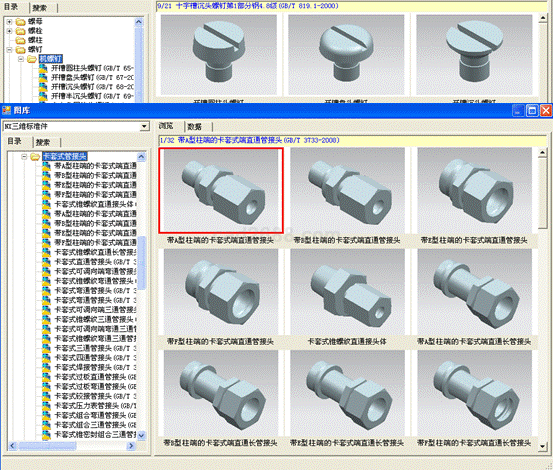Select thumbnail 带F型柱端的卡套式端直通管接头
This screenshot has height=470, width=553.
tap(221, 292)
